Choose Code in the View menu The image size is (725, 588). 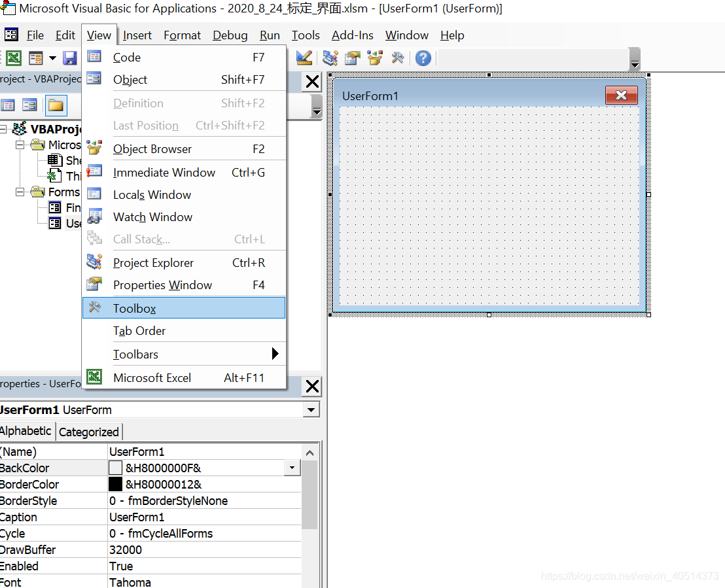184,58
